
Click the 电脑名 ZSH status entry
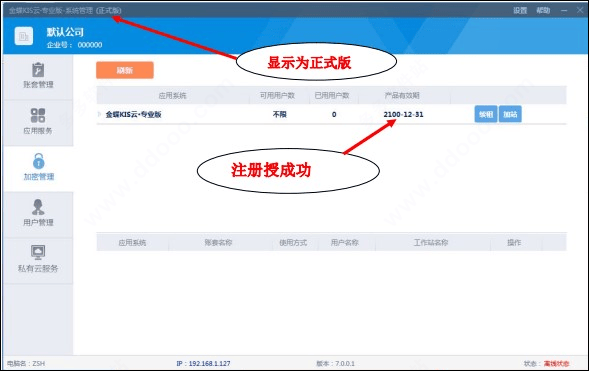(x=26, y=363)
